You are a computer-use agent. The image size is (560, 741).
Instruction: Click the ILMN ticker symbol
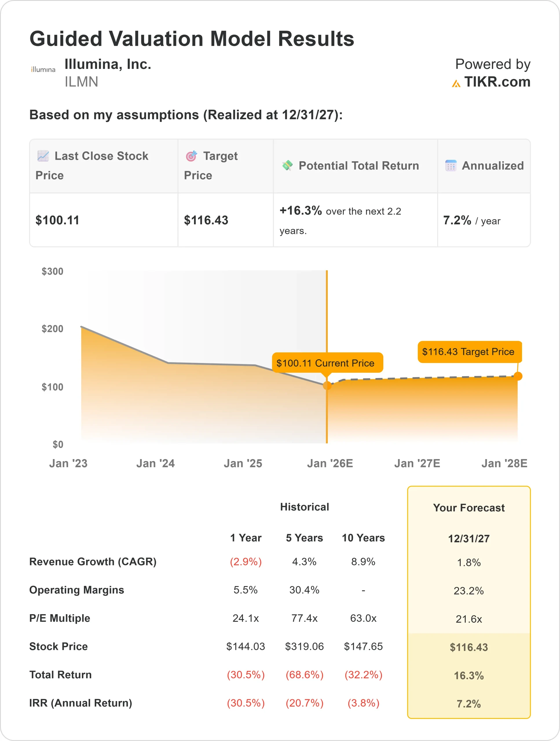(81, 82)
